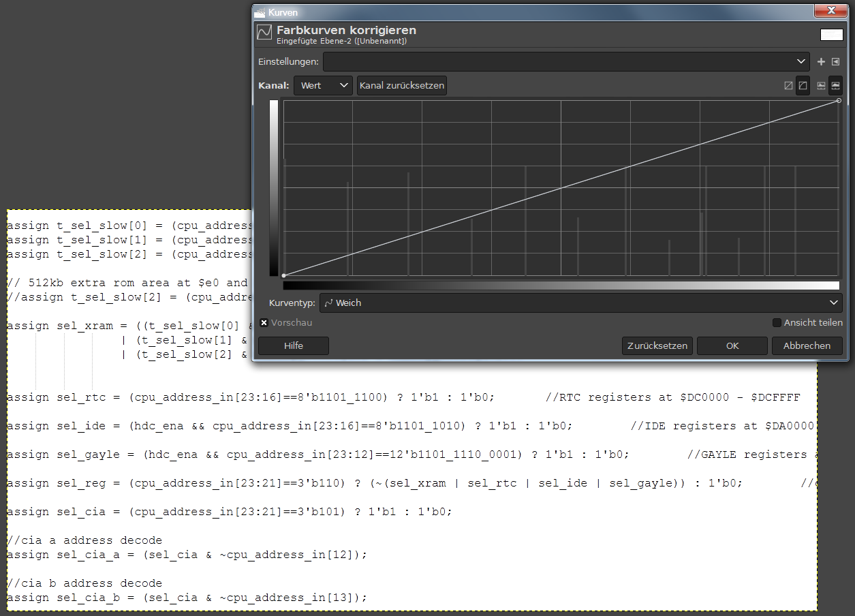Open the Kanal channel dropdown set to Wert
855x616 pixels.
323,86
